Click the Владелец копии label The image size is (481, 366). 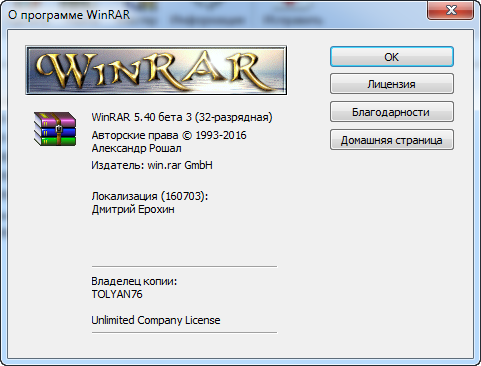(134, 281)
